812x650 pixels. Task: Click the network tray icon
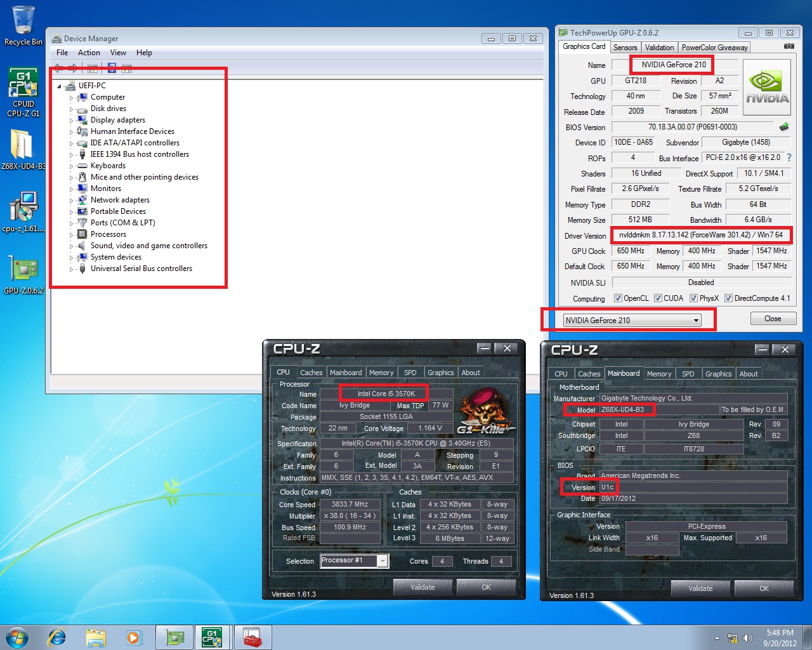click(x=733, y=638)
